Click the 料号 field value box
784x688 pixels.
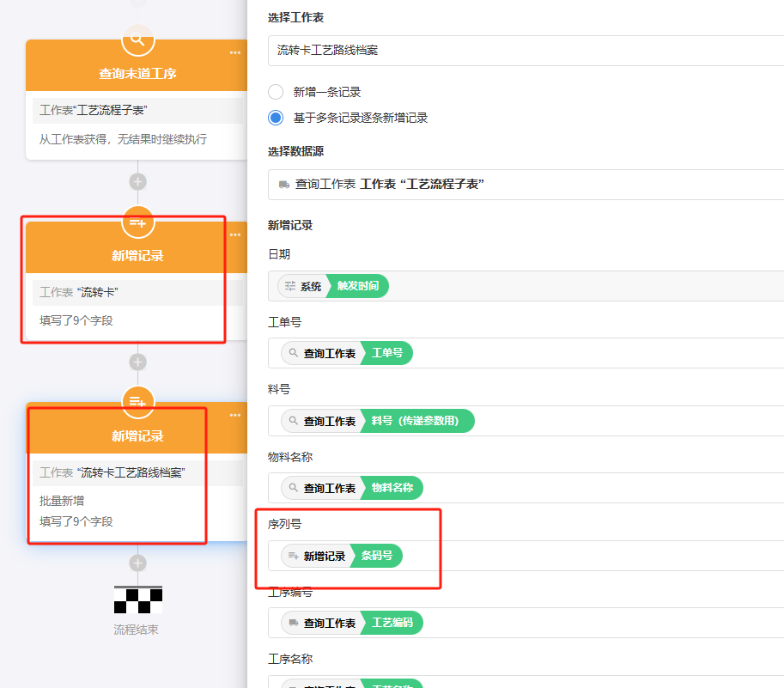click(x=526, y=421)
